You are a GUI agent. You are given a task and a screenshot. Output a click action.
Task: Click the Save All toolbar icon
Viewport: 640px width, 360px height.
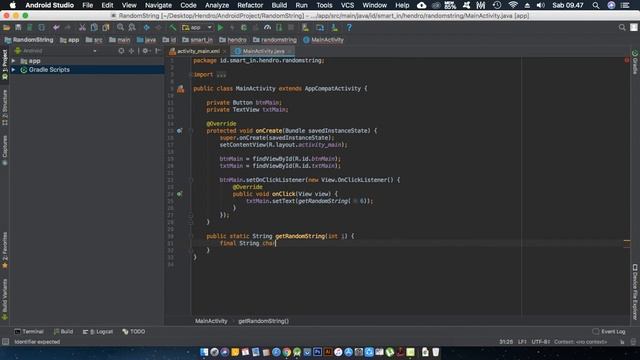tap(18, 27)
